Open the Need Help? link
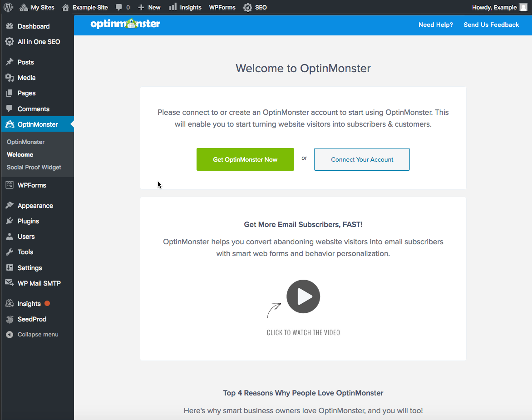The width and height of the screenshot is (532, 420). pos(436,25)
